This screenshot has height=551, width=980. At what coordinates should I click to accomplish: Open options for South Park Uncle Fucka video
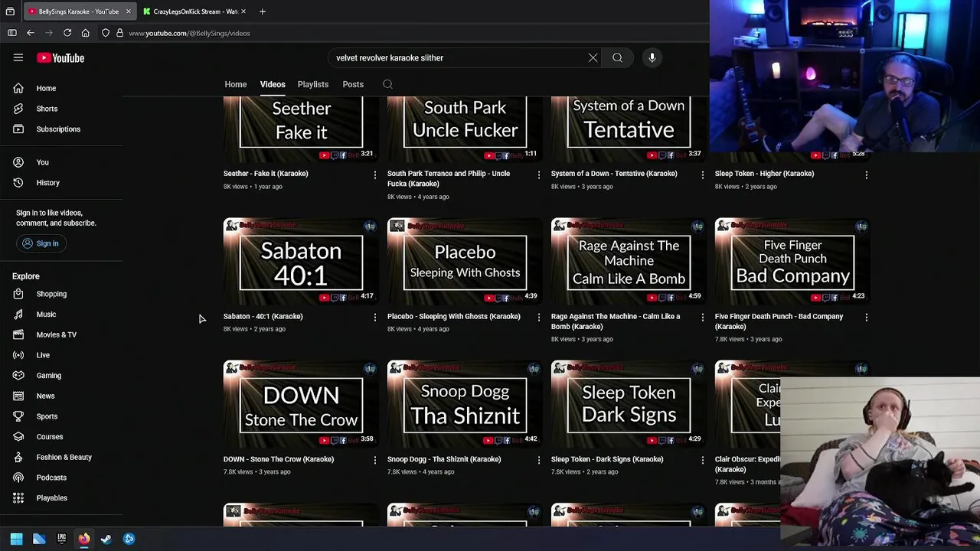coord(538,175)
